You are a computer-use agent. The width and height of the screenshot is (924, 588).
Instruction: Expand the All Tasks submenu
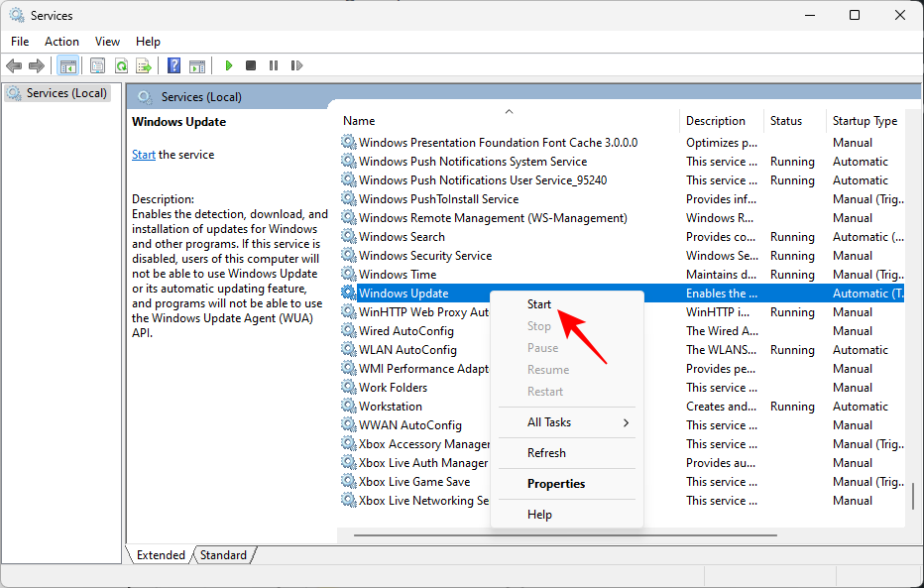click(x=551, y=421)
